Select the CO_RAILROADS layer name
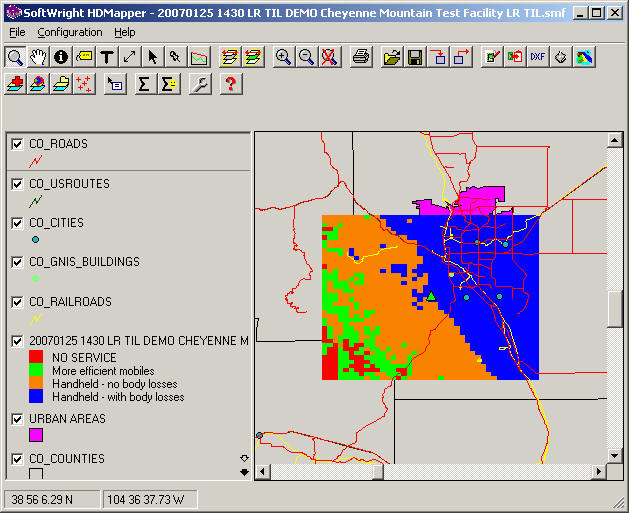Screen dimensions: 629x513 pos(71,302)
